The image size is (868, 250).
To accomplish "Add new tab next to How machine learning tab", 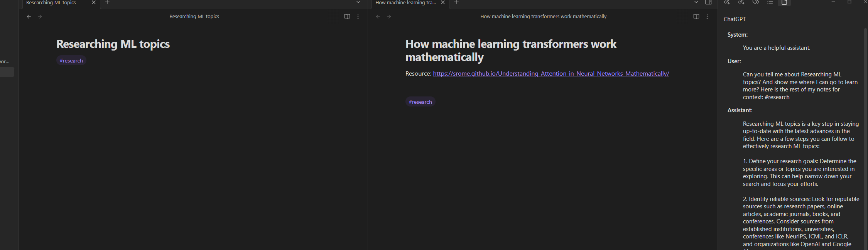I will coord(456,2).
